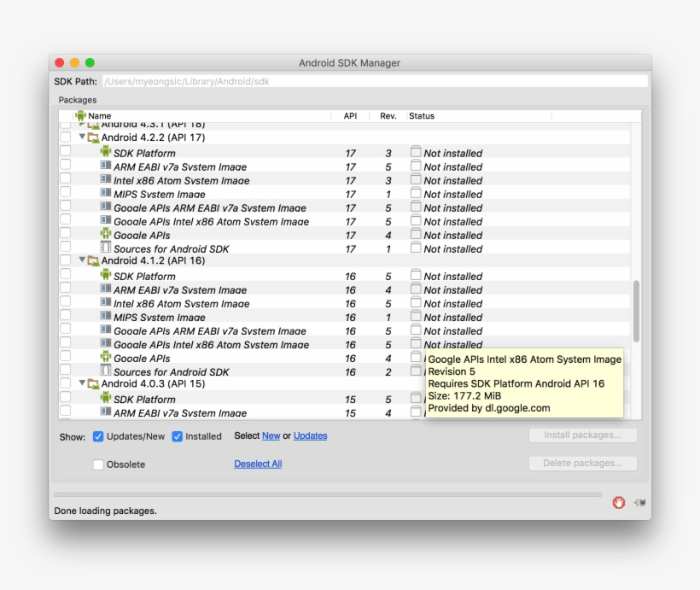Viewport: 700px width, 590px height.
Task: Check the API 16 Google APIs row checkbox
Action: (65, 356)
